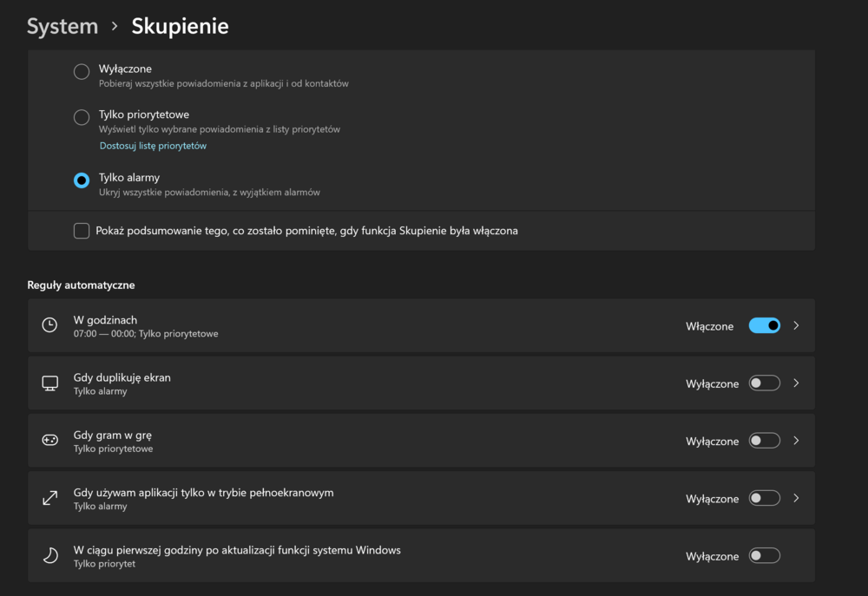868x596 pixels.
Task: Enable the Gdy gram w grę toggle
Action: coord(764,441)
